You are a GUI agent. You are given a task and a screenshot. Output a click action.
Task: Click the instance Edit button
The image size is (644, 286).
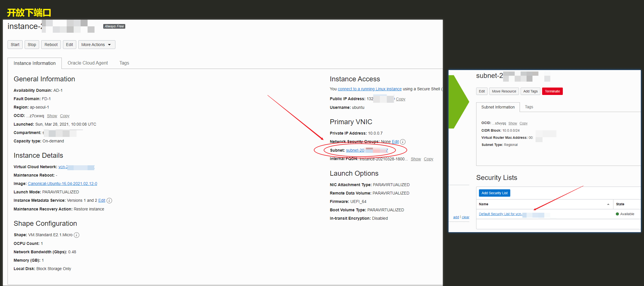pyautogui.click(x=70, y=45)
